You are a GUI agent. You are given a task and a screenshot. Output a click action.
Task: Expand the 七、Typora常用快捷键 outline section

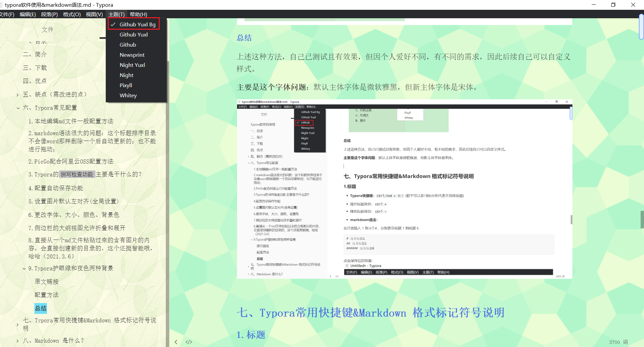tap(18, 325)
